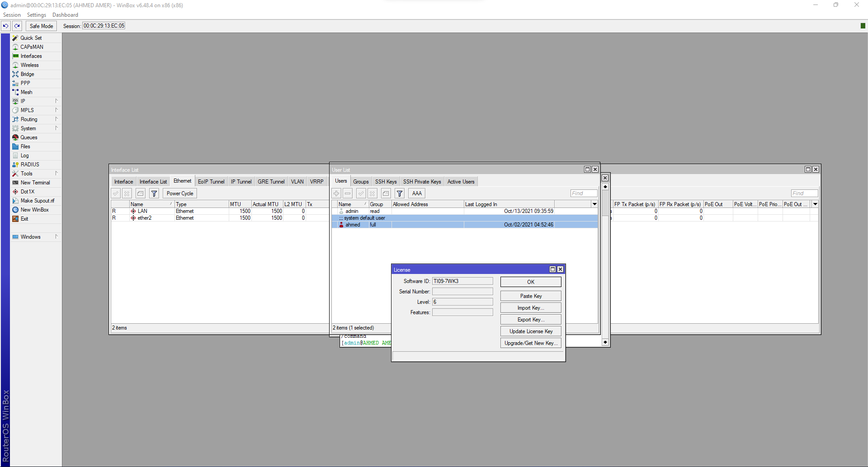Click the Undo arrow icon in toolbar
The width and height of the screenshot is (868, 467).
(6, 26)
